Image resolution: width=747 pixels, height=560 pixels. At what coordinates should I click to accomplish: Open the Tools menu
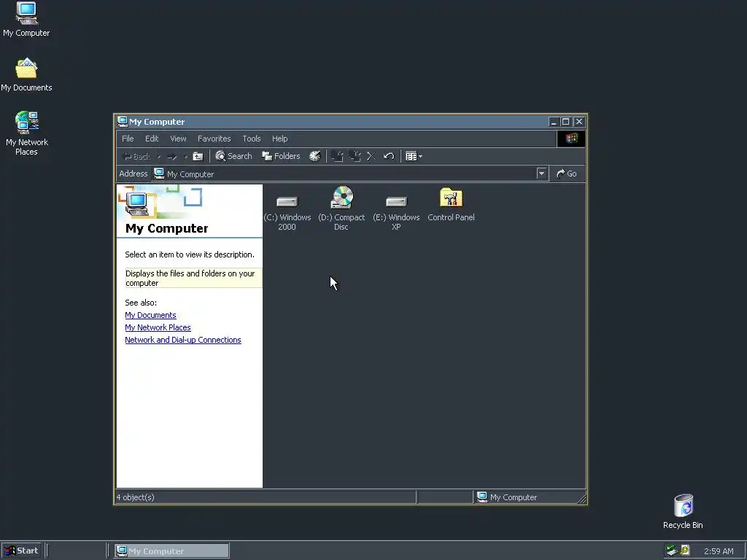point(252,139)
